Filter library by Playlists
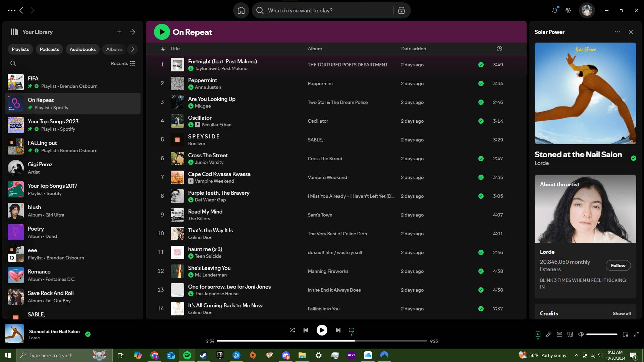This screenshot has height=362, width=644. tap(20, 49)
